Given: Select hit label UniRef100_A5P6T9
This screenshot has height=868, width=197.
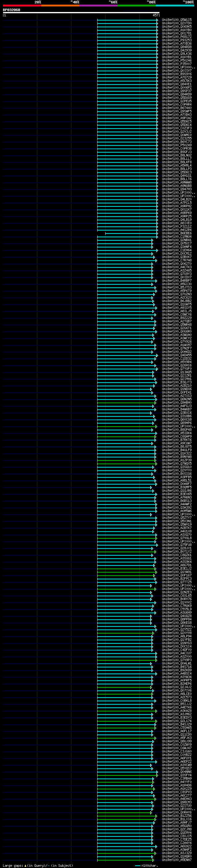Looking at the screenshot, I should click(x=177, y=291).
